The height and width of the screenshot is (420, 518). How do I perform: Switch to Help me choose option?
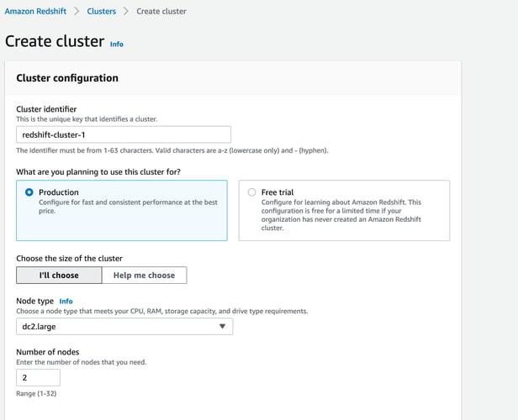(144, 276)
